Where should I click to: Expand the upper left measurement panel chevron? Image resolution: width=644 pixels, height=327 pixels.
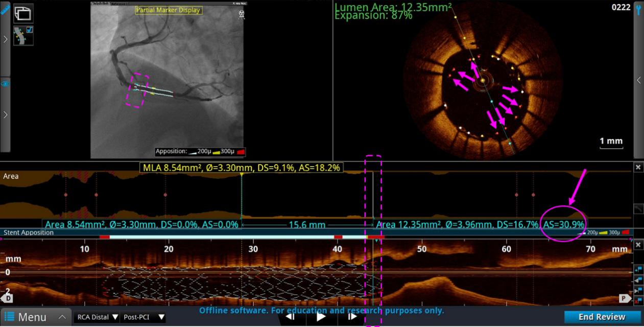[x=5, y=39]
